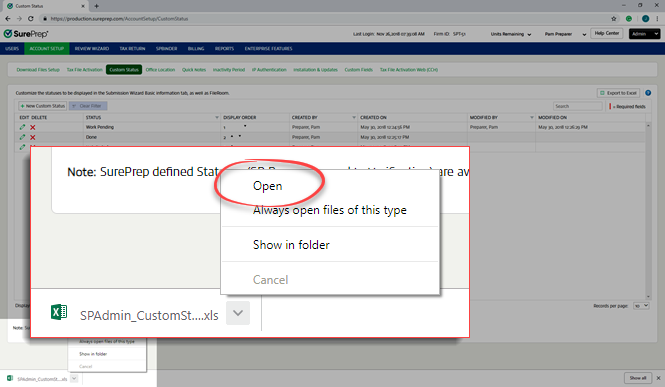The width and height of the screenshot is (665, 387).
Task: Delete the Work Pending status row
Action: [33, 127]
